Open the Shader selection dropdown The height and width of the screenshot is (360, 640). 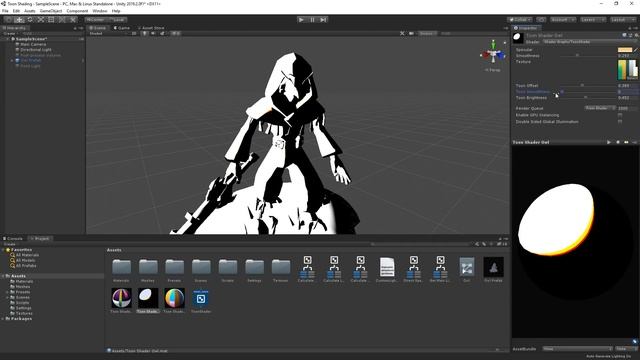589,42
